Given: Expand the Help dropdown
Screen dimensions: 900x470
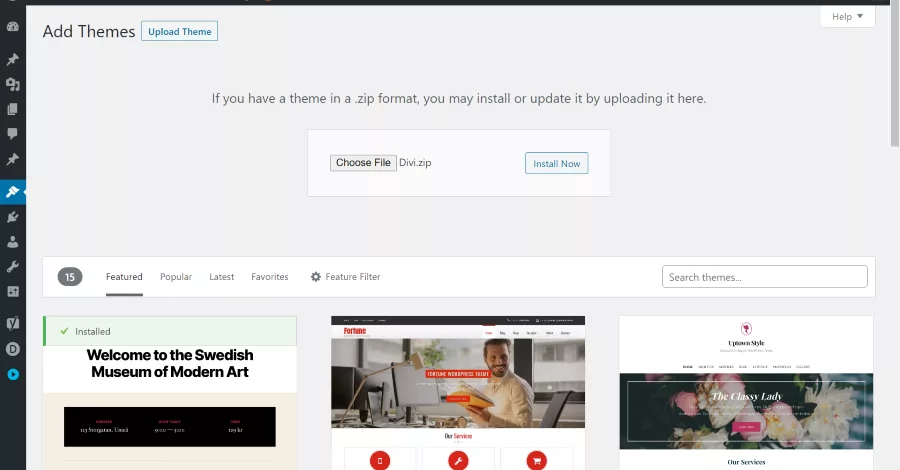Looking at the screenshot, I should pyautogui.click(x=847, y=17).
